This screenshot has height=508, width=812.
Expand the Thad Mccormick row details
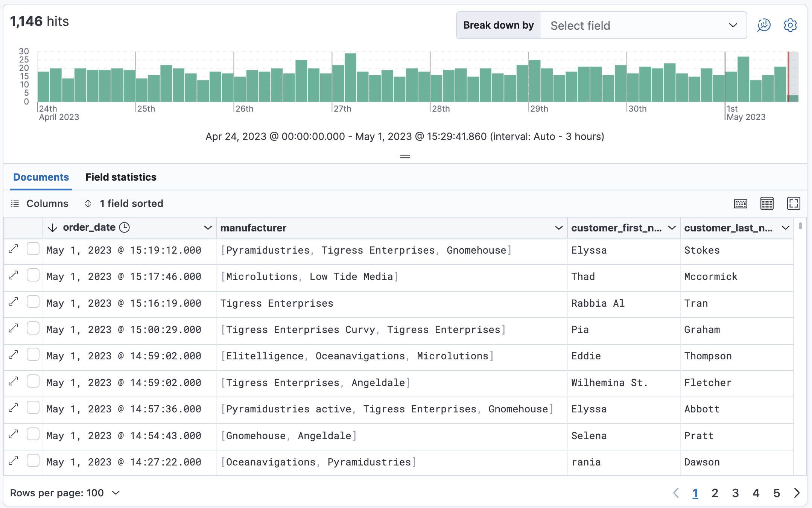pos(14,275)
